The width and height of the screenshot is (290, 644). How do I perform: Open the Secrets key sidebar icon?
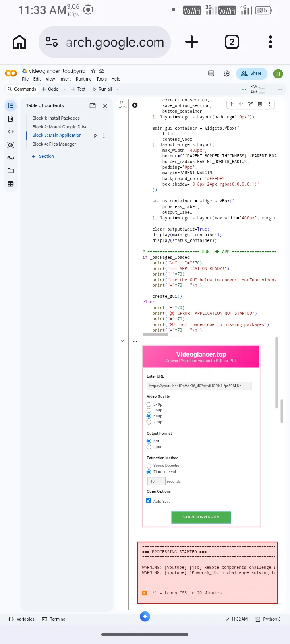coord(11,158)
